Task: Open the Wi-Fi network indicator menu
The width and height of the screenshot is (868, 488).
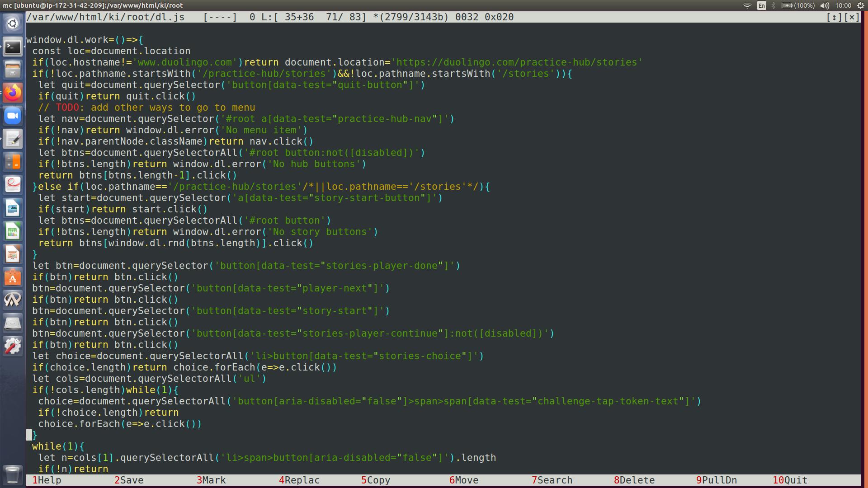Action: pyautogui.click(x=747, y=5)
